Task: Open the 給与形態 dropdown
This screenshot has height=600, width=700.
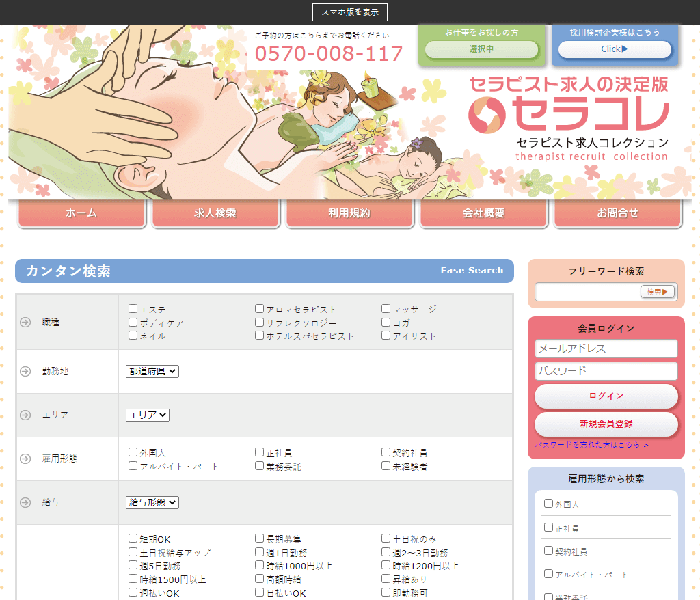Action: click(x=152, y=503)
